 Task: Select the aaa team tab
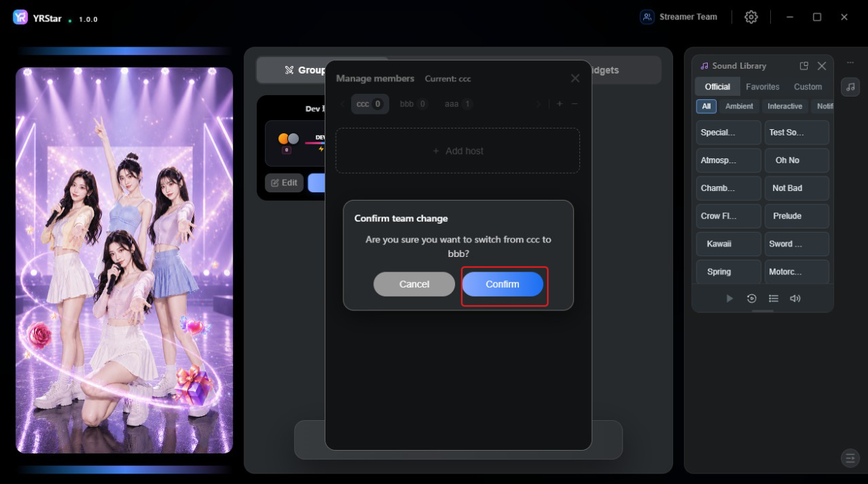[x=459, y=104]
